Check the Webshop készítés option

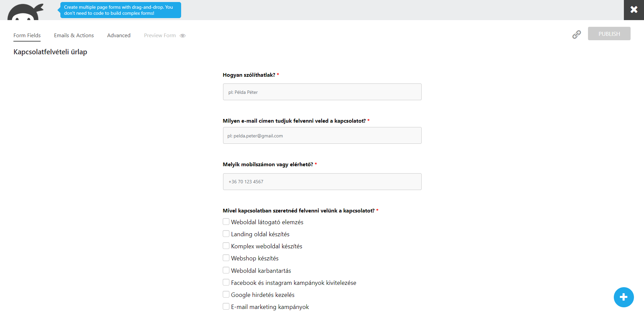(x=226, y=258)
